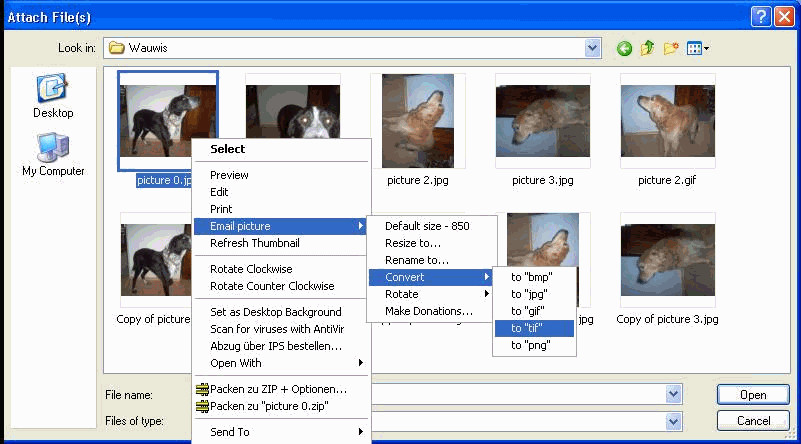Screen dimensions: 801x444
Task: Select the picture 2.jpg thumbnail
Action: 418,121
